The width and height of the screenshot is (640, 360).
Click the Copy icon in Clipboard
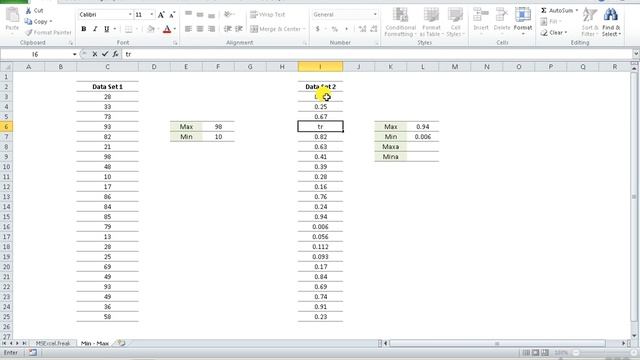pos(28,21)
